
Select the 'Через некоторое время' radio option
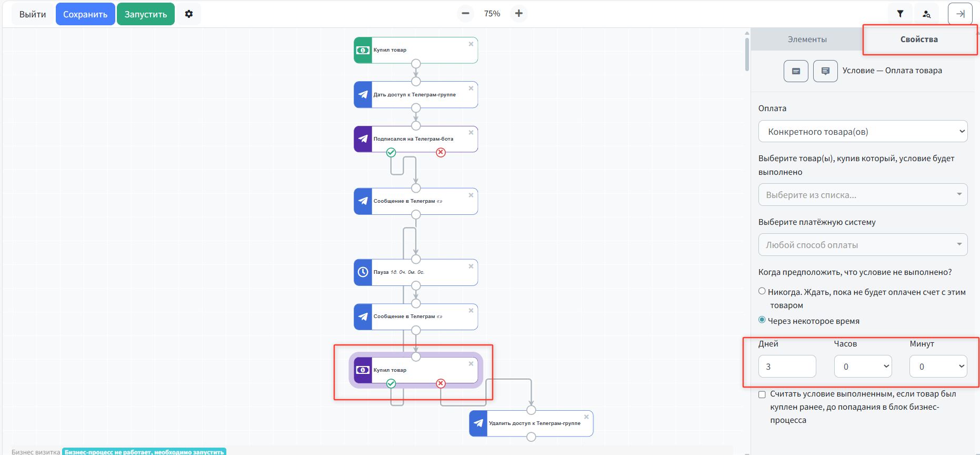[762, 320]
